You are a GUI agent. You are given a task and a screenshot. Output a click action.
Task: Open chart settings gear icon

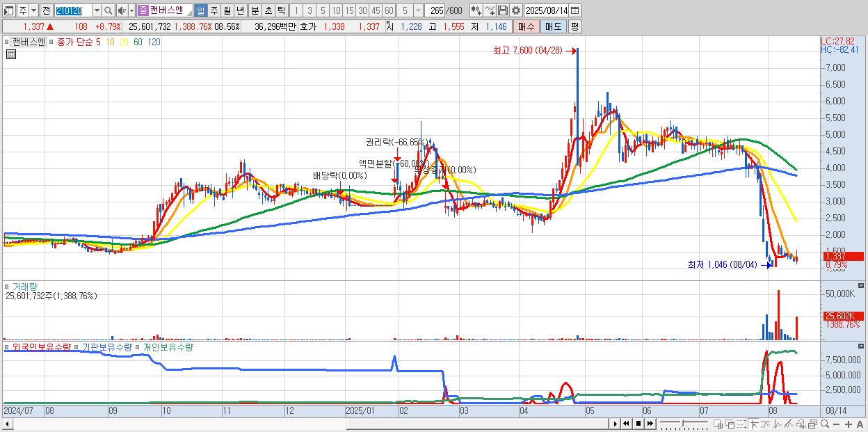coord(516,10)
